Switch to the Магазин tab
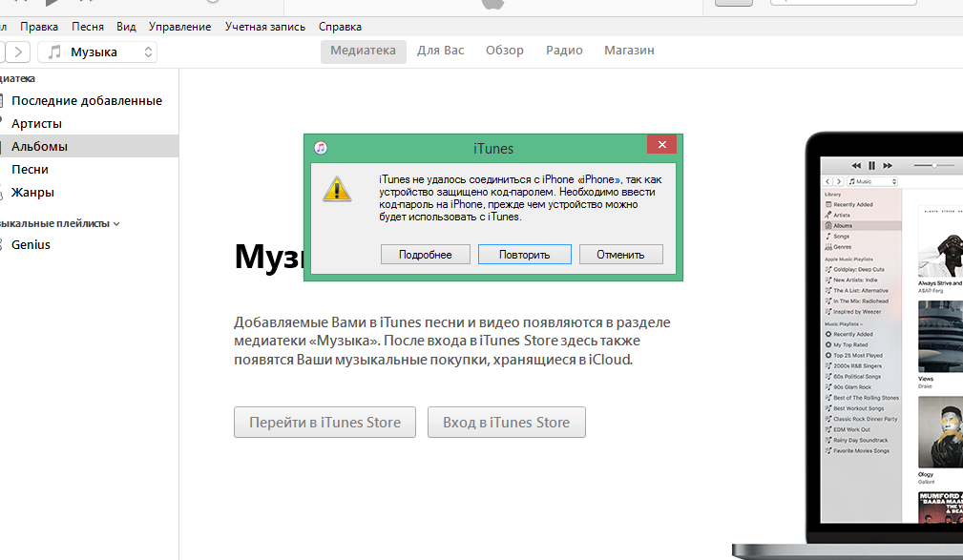This screenshot has width=963, height=560. (629, 51)
